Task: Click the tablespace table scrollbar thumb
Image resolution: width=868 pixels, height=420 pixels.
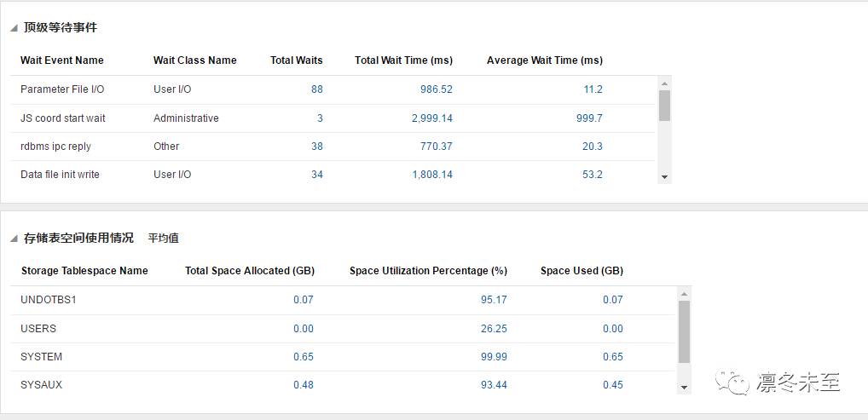Action: click(684, 331)
